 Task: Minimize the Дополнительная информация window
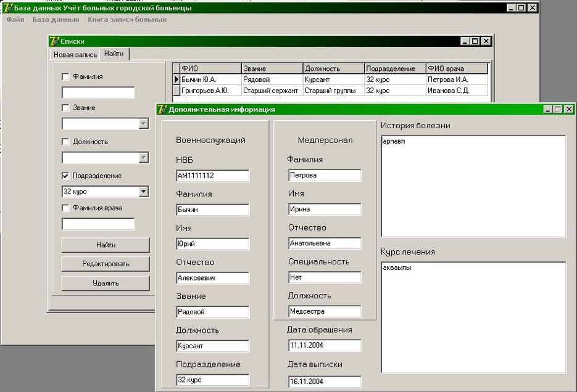click(x=548, y=109)
